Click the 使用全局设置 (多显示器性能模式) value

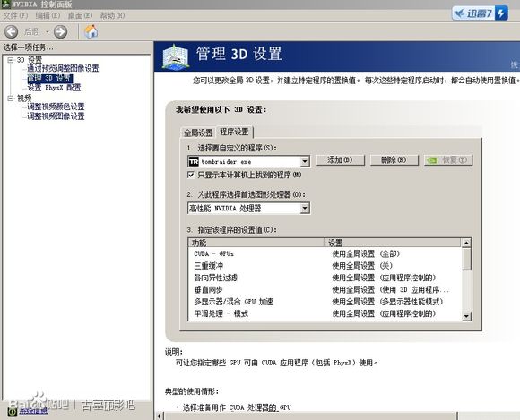tap(387, 302)
